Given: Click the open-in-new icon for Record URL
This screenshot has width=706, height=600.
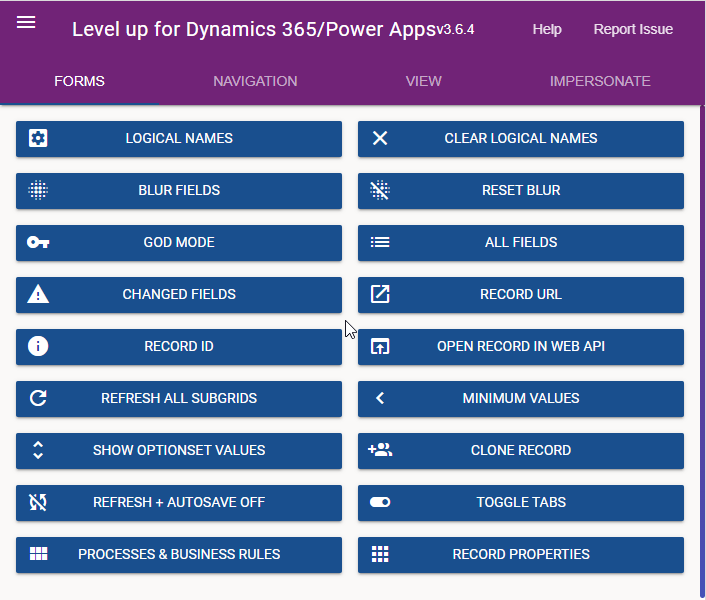Looking at the screenshot, I should (x=380, y=294).
